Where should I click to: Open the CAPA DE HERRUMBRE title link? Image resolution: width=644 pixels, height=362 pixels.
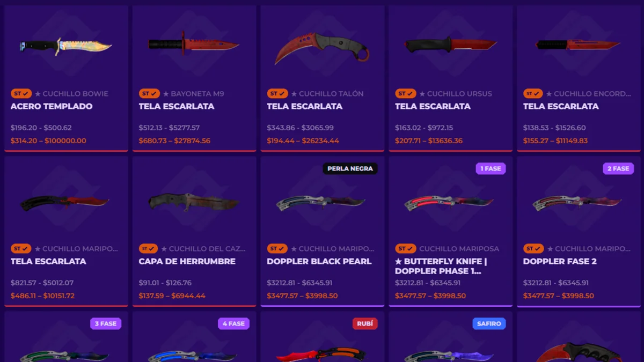click(187, 261)
